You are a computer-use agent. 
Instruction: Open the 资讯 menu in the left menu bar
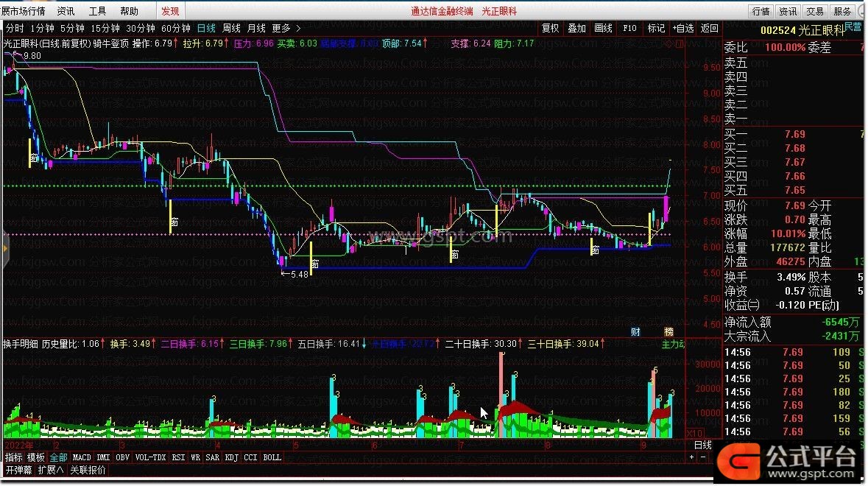click(x=66, y=11)
